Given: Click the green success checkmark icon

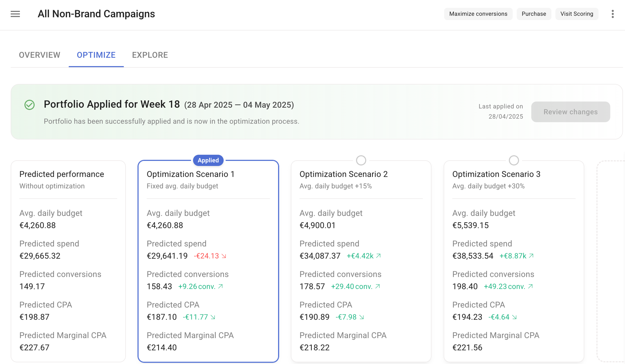Looking at the screenshot, I should pos(30,105).
